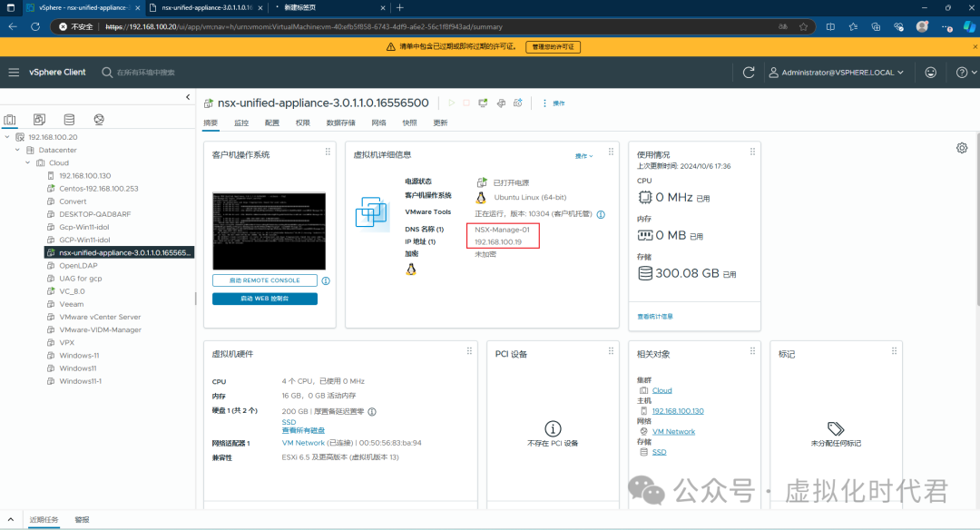Open the 192.168.100.130 host link
The height and width of the screenshot is (530, 980).
click(x=678, y=411)
